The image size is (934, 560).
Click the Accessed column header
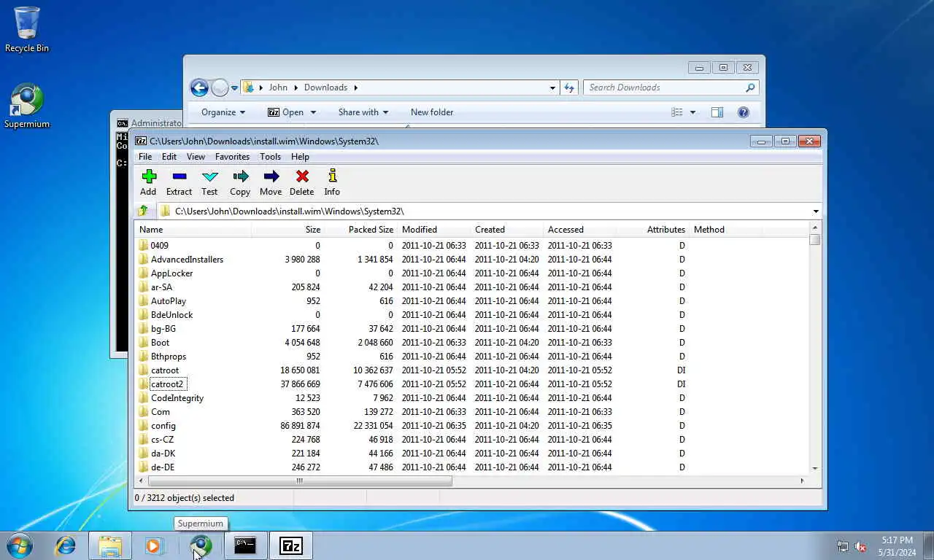[x=579, y=230]
